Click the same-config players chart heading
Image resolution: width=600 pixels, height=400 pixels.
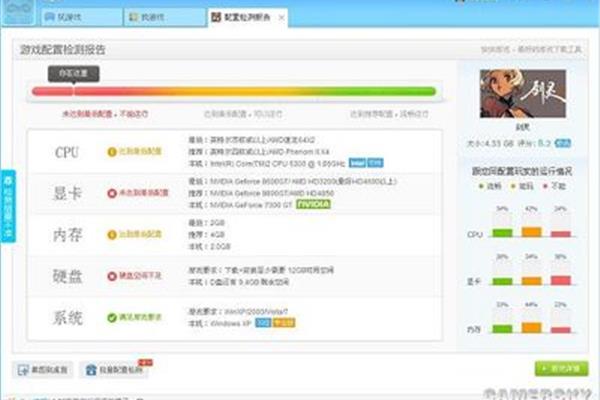tap(522, 171)
